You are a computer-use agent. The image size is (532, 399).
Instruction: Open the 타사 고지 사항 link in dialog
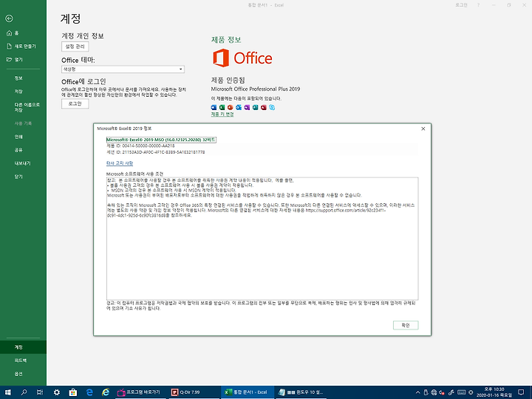pyautogui.click(x=120, y=163)
